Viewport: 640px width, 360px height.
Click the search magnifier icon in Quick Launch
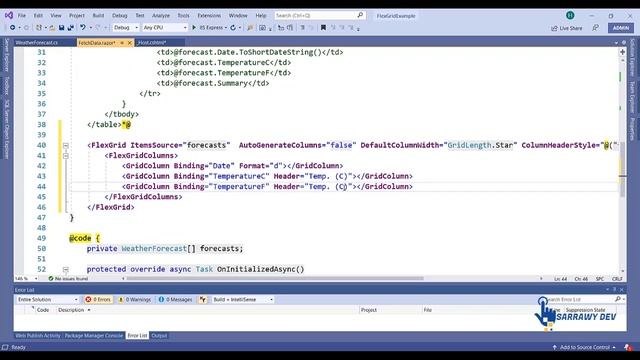360,15
